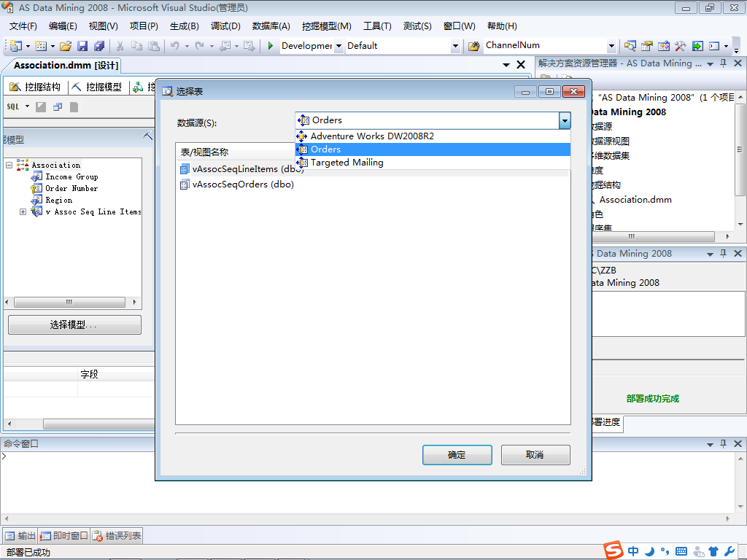Toggle the Chinese input mode indicator
The image size is (747, 560).
633,551
